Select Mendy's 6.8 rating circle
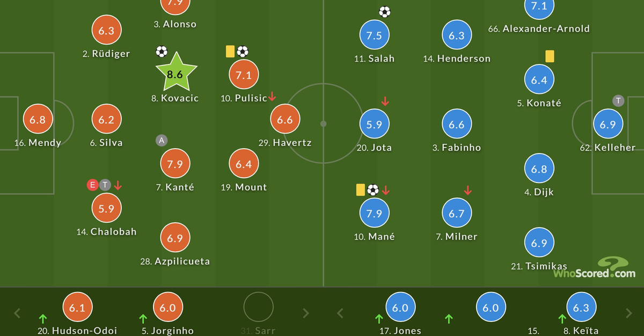644x336 pixels. (38, 120)
